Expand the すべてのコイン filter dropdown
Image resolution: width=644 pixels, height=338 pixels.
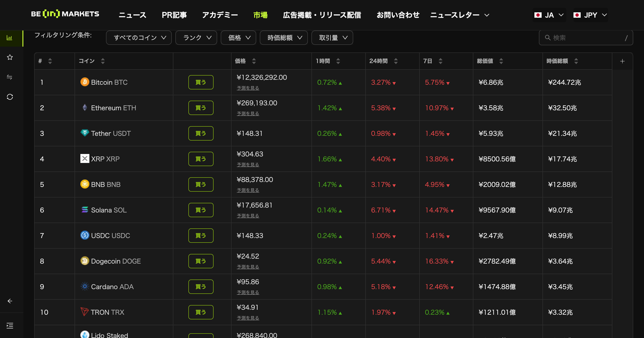click(139, 38)
